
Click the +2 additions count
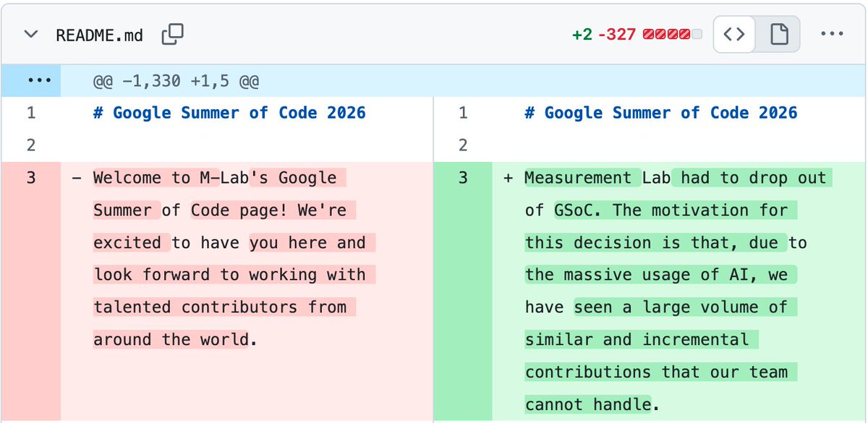pos(582,35)
